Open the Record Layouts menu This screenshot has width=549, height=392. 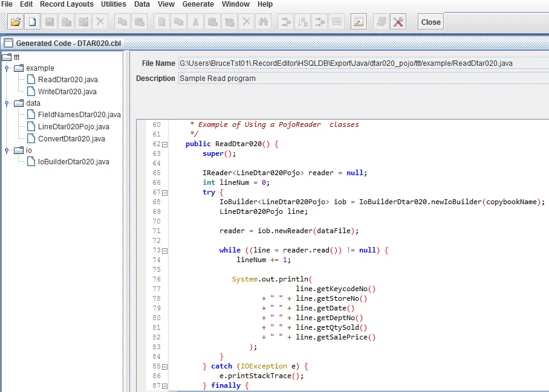click(x=67, y=4)
